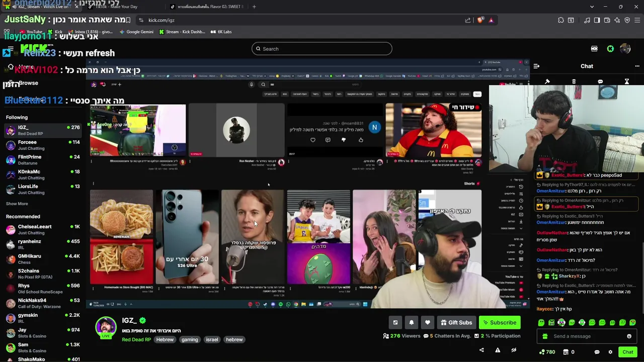Open the Google Gemini bookmark
The height and width of the screenshot is (362, 644).
(136, 32)
